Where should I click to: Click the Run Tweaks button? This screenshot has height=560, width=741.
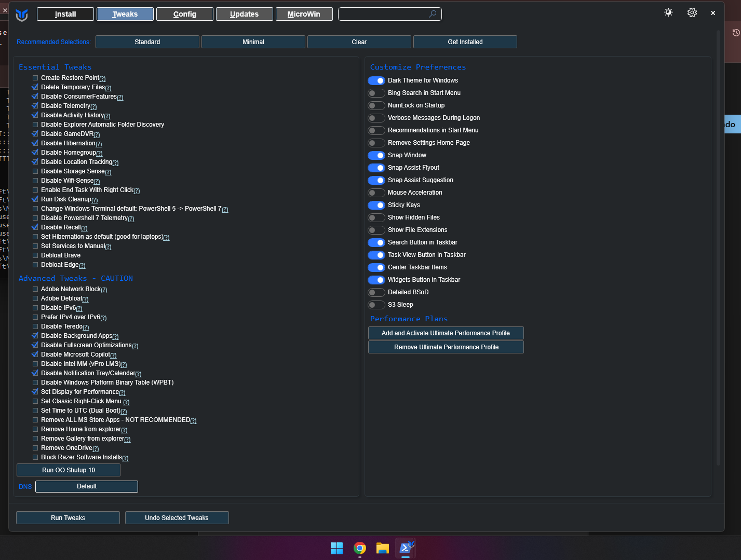coord(68,518)
